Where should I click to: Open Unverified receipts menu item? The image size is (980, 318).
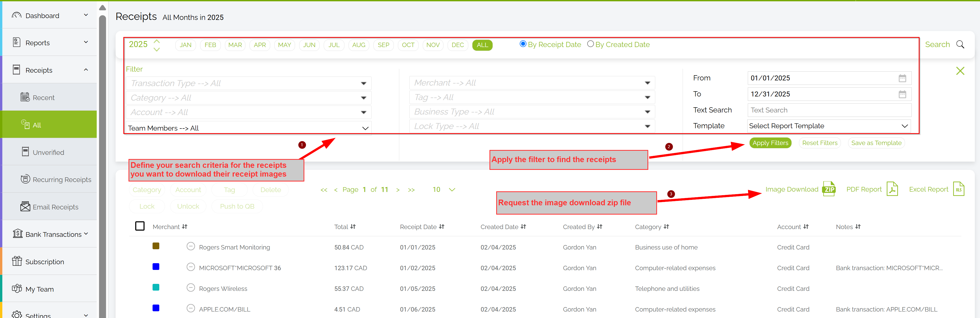pos(48,152)
